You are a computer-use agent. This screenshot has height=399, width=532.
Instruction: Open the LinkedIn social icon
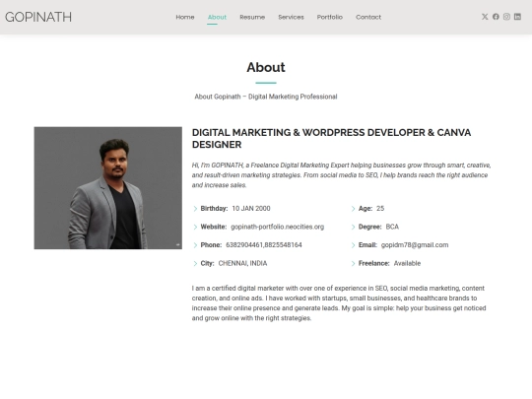pos(517,17)
